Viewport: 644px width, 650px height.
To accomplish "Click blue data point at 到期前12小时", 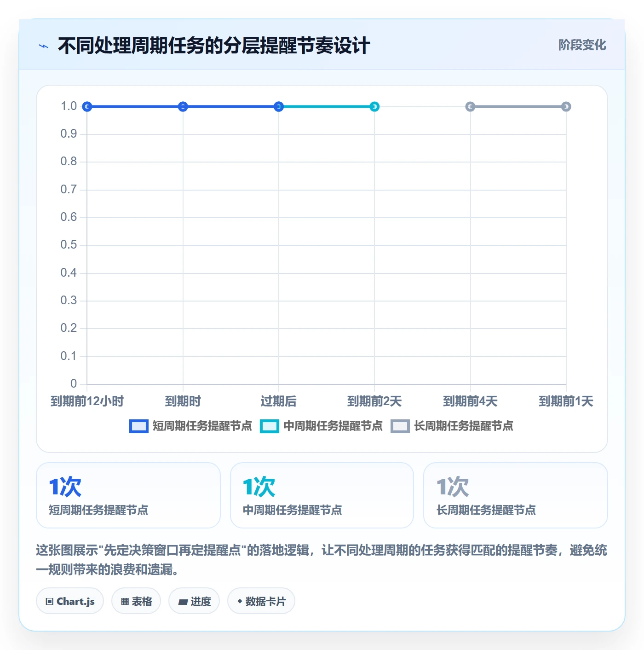I will point(87,107).
